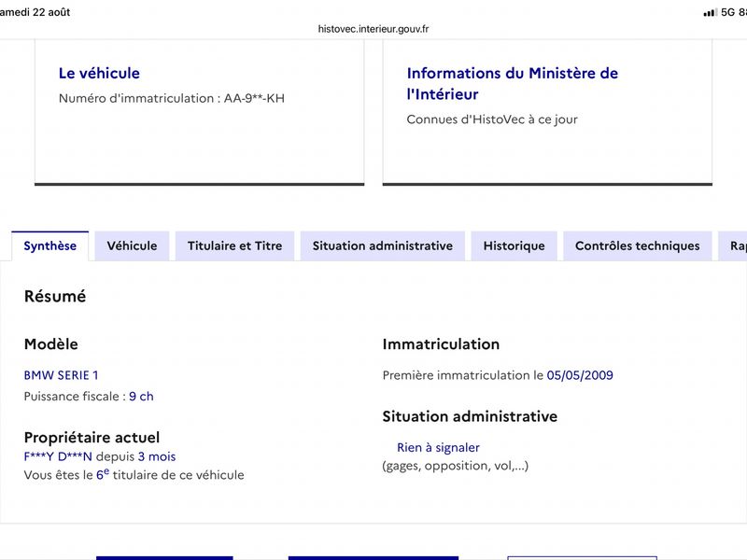Click the Situation administrative heading in the summary
The image size is (747, 560).
click(x=470, y=416)
